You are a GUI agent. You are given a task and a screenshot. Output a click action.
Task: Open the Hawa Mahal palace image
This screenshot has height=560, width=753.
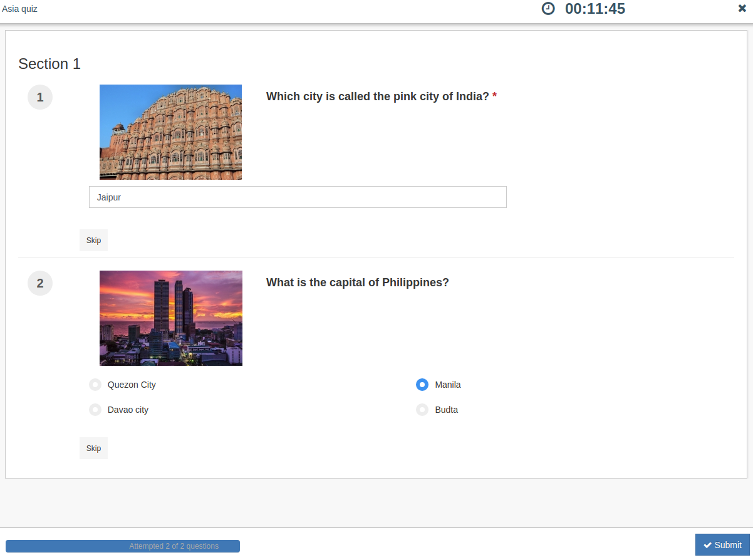click(170, 132)
